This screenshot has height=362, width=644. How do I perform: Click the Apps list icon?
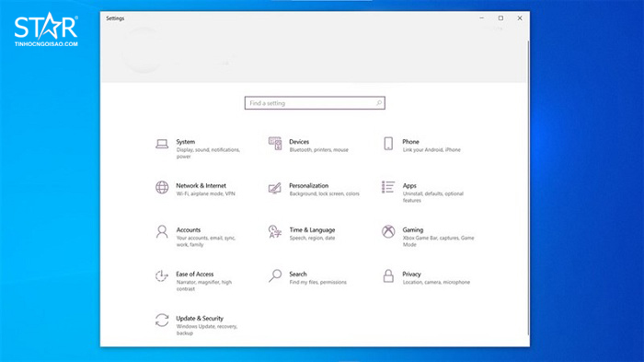pos(388,187)
